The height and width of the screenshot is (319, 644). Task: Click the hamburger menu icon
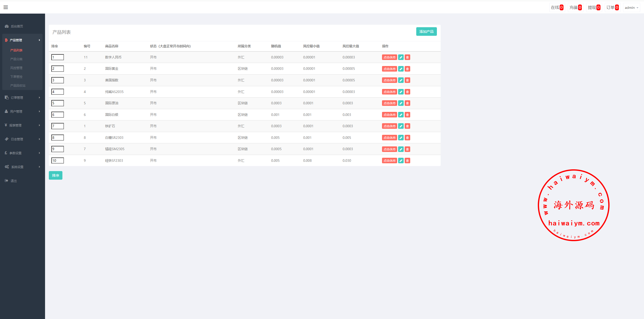6,7
